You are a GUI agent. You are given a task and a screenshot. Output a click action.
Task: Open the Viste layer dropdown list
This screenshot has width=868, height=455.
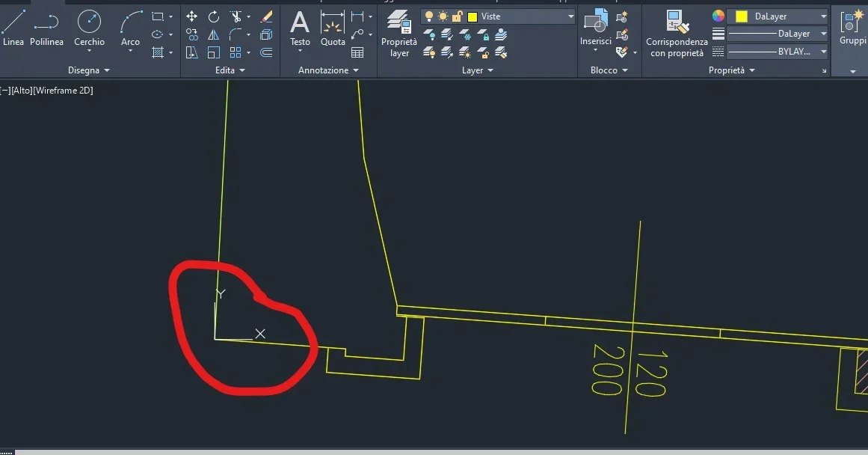tap(570, 16)
